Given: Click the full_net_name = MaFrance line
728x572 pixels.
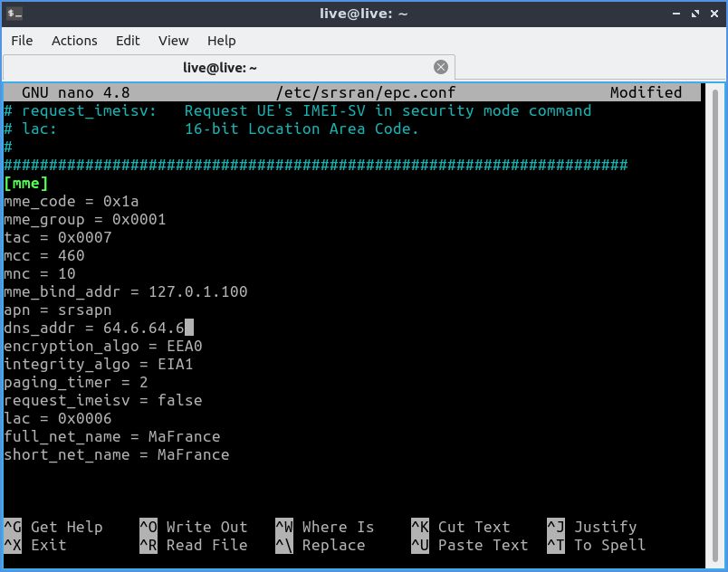Looking at the screenshot, I should pyautogui.click(x=112, y=436).
